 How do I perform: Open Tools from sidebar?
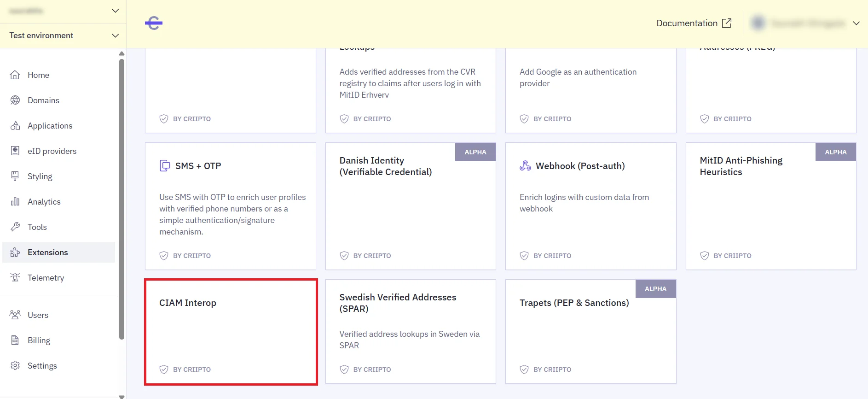tap(59, 227)
